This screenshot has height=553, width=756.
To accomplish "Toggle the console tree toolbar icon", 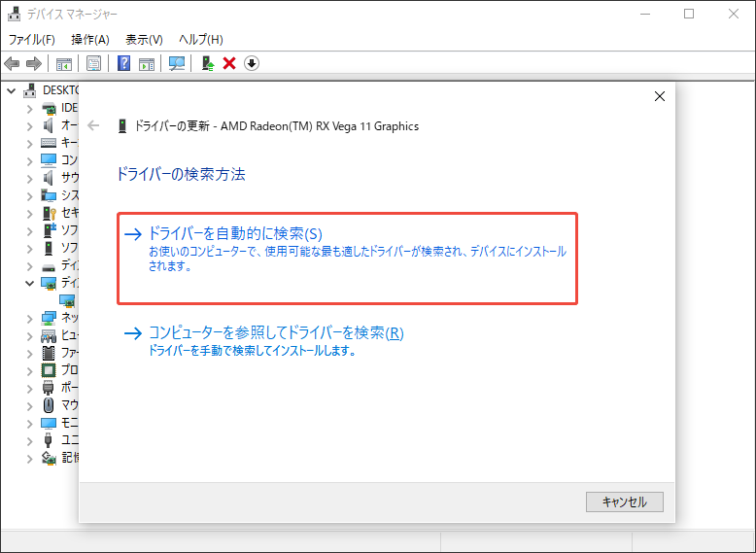I will pyautogui.click(x=63, y=63).
